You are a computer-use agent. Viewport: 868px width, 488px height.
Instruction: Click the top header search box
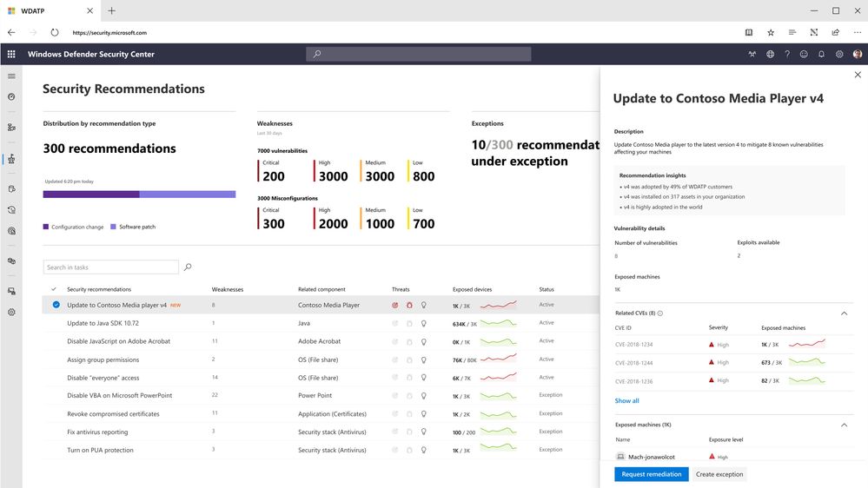[x=419, y=54]
